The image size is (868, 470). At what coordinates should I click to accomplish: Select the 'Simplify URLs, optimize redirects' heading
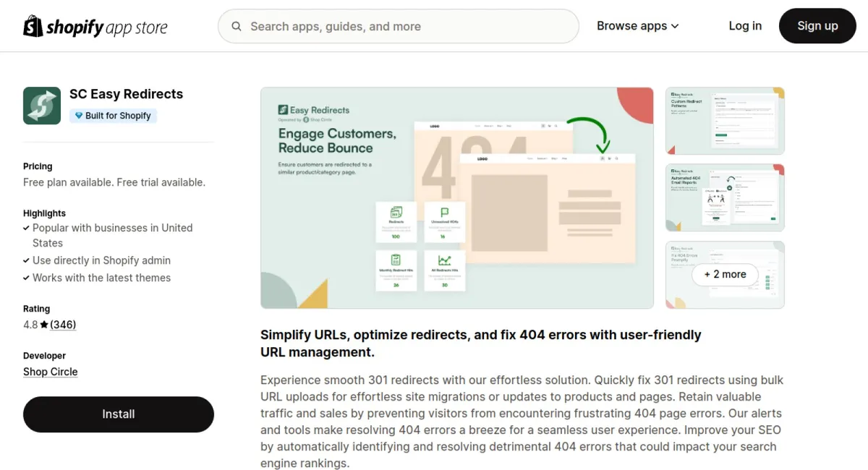tap(481, 343)
